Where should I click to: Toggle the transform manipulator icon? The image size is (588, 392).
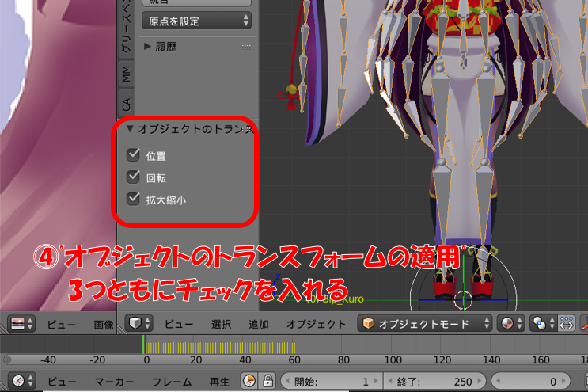[567, 323]
